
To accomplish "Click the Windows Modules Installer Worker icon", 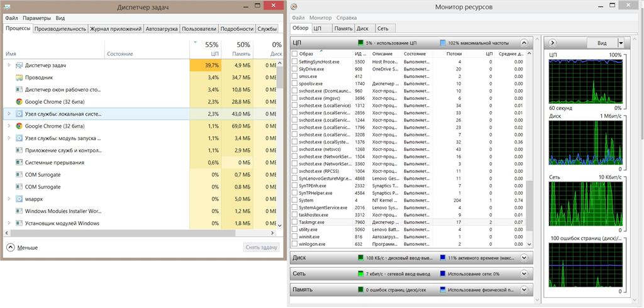I will click(19, 211).
